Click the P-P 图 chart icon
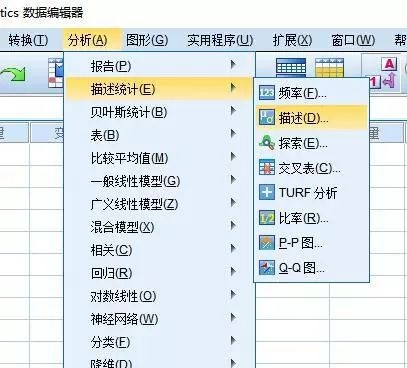 267,243
